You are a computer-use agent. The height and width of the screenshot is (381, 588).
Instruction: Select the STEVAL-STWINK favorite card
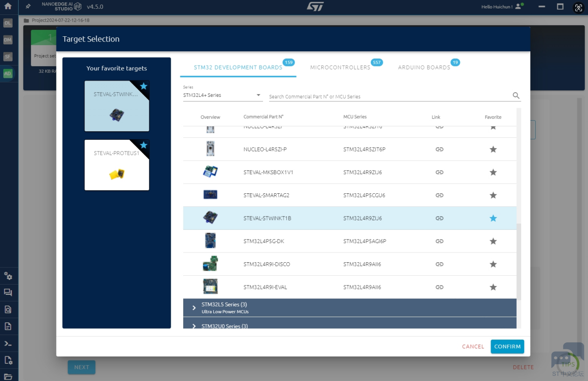117,106
